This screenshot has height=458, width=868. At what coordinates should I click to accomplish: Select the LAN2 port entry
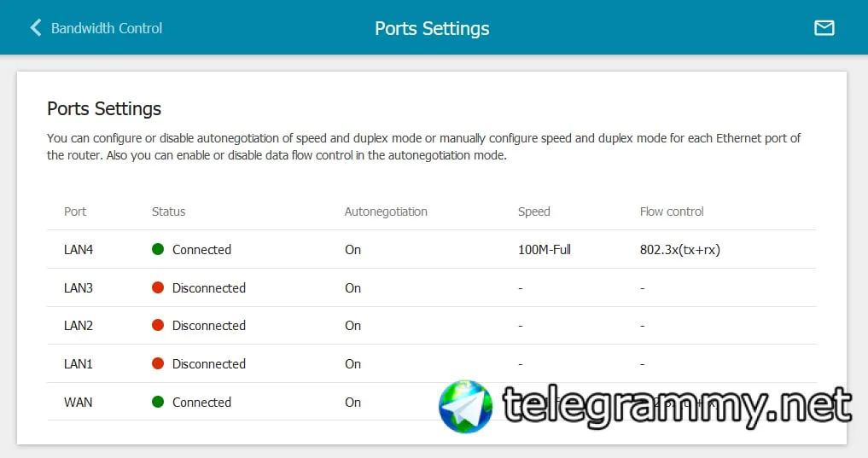click(431, 325)
